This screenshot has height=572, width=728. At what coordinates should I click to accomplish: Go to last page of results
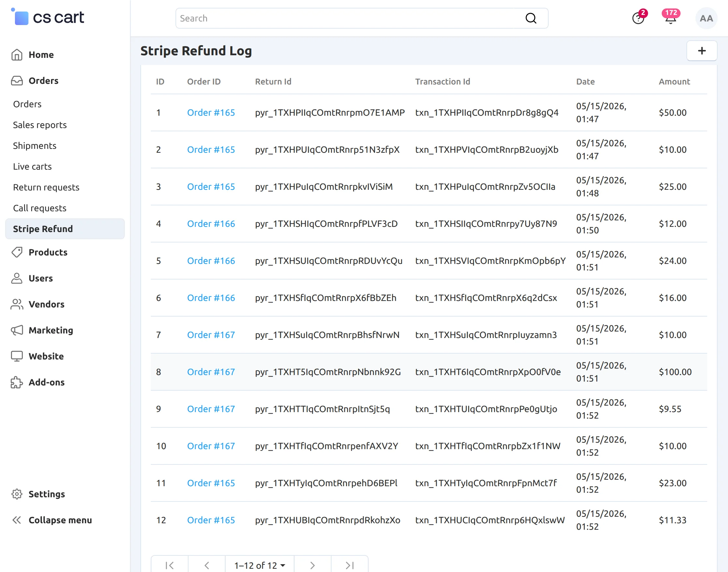click(350, 565)
